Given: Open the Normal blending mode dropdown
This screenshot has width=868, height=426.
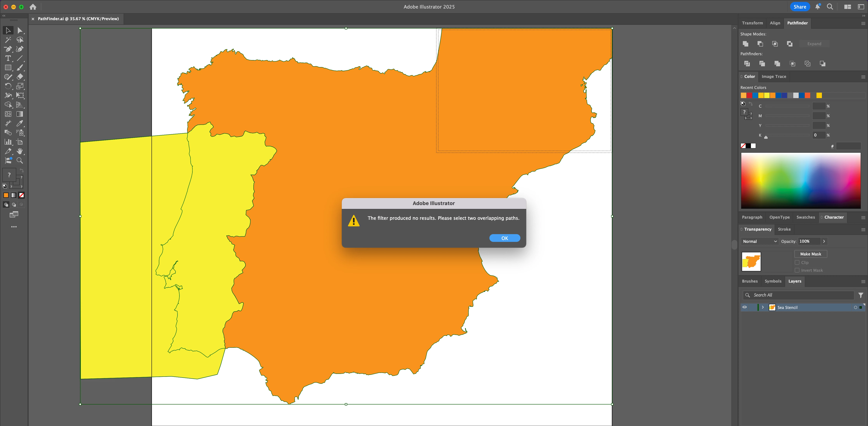Looking at the screenshot, I should [x=760, y=241].
